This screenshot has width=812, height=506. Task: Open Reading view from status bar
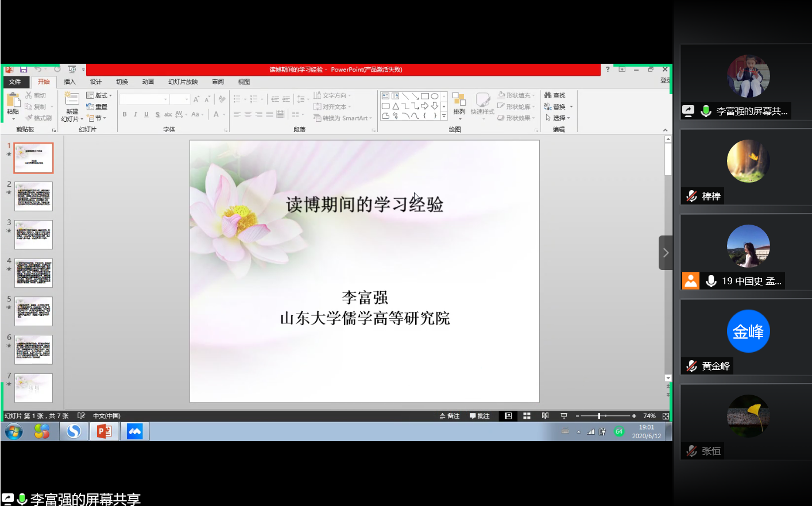545,416
